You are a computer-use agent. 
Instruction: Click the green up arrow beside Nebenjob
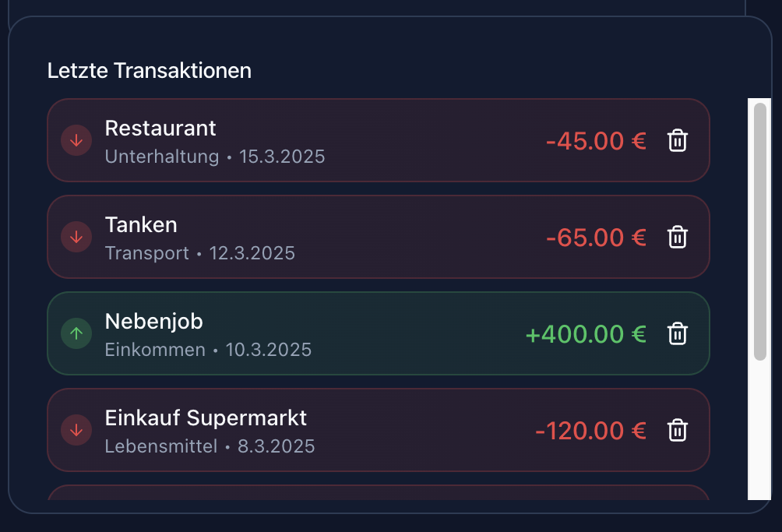(x=76, y=334)
